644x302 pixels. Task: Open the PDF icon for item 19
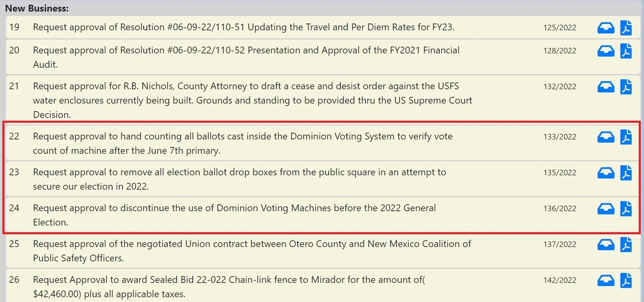[x=626, y=28]
